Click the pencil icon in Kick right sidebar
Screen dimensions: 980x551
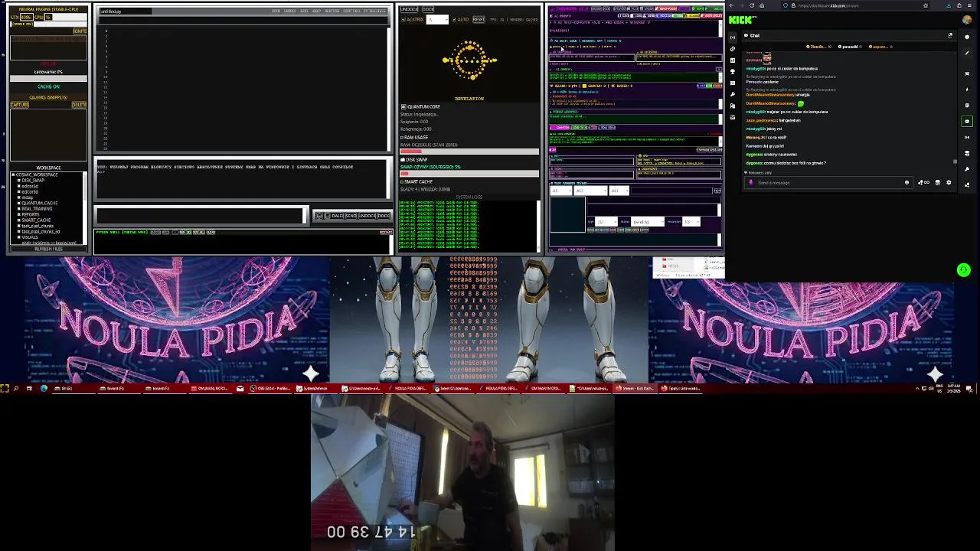click(967, 53)
